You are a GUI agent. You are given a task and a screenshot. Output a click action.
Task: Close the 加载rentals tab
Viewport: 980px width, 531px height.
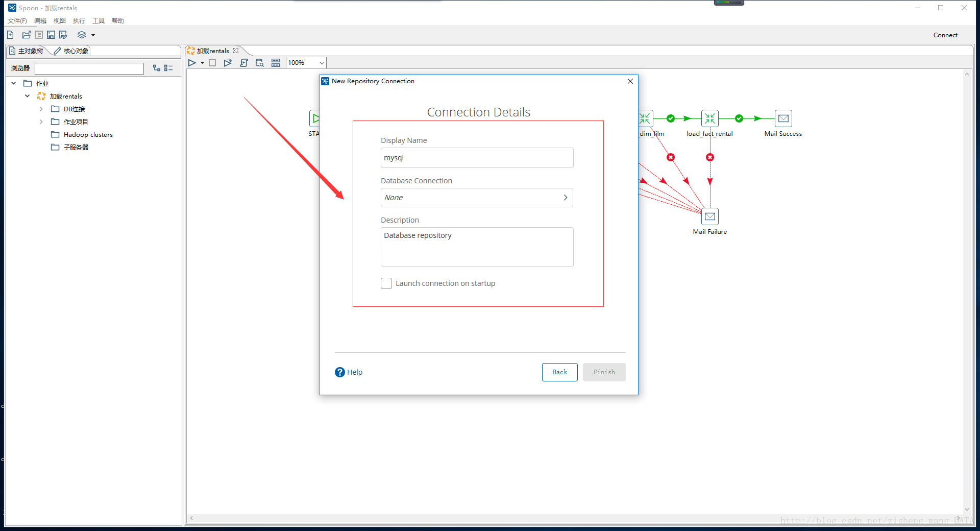point(236,51)
